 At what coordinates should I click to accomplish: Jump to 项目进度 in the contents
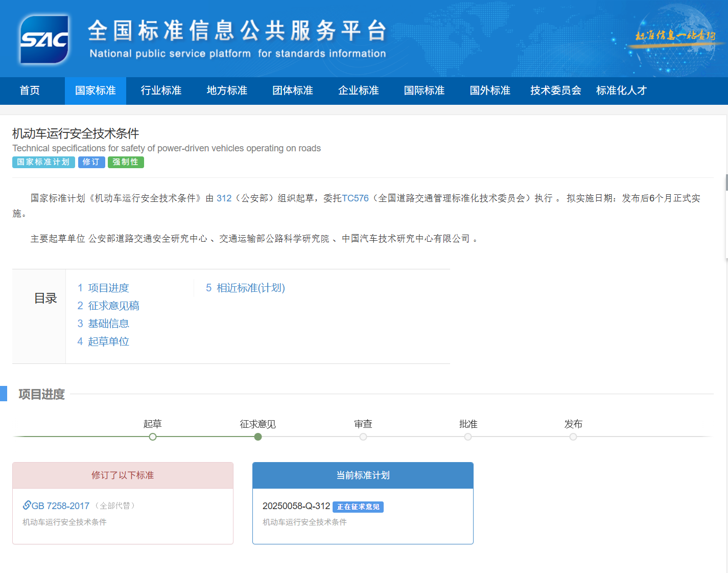(103, 288)
